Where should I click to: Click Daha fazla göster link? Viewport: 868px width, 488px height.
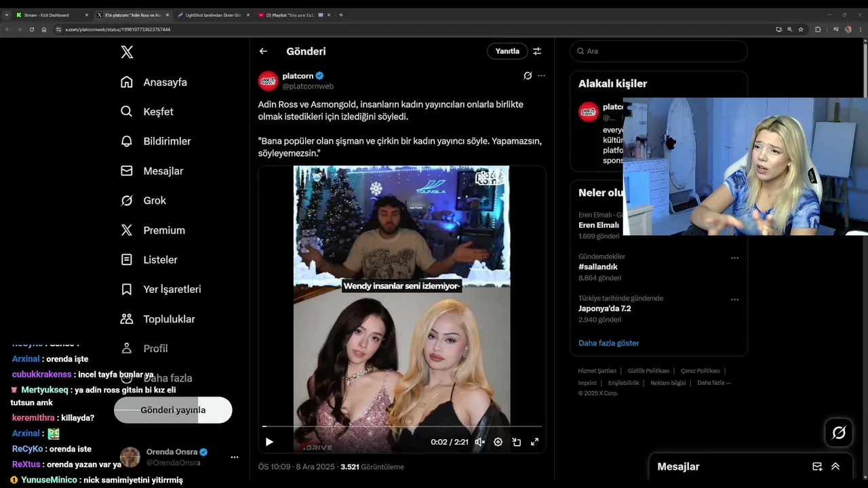609,343
